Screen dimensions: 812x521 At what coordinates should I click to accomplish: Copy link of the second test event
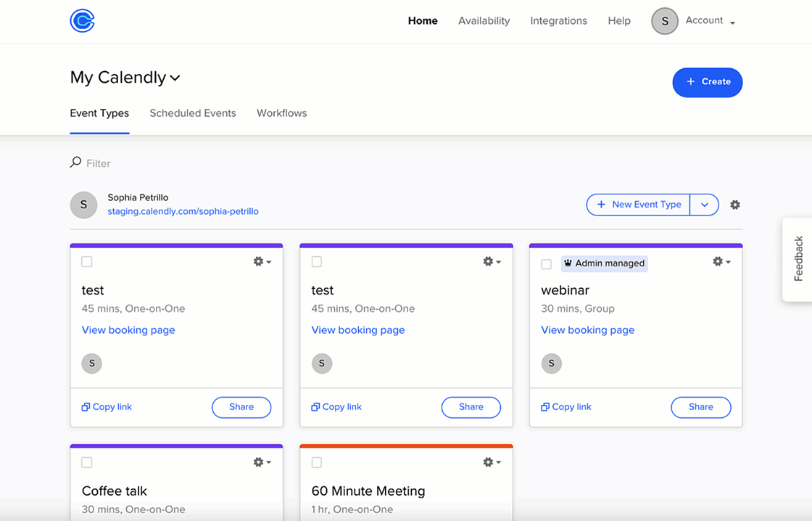pyautogui.click(x=336, y=407)
